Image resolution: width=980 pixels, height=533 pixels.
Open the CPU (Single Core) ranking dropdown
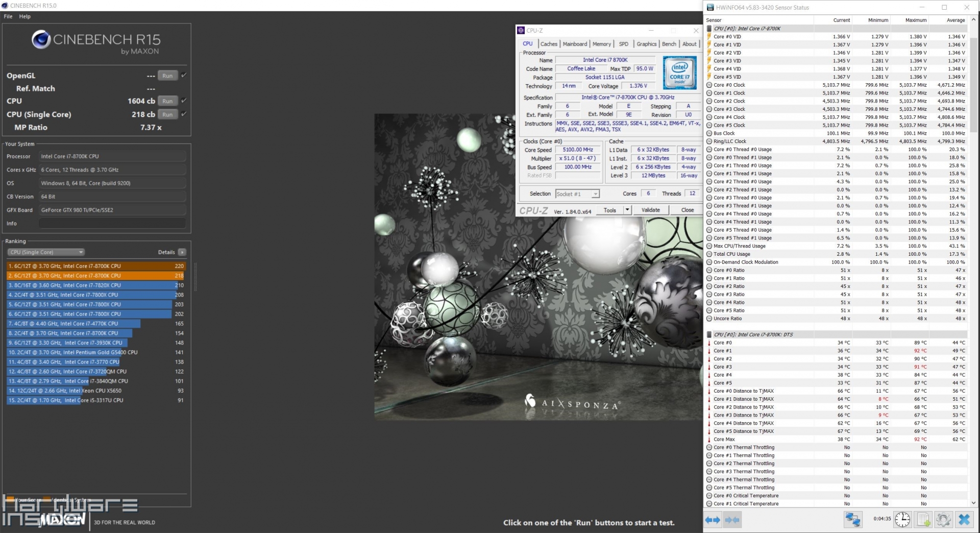click(x=46, y=252)
